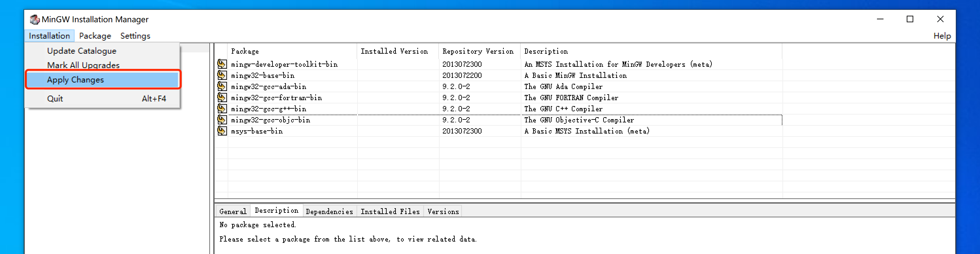Select the msys-base-bin package name
This screenshot has width=980, height=254.
257,131
